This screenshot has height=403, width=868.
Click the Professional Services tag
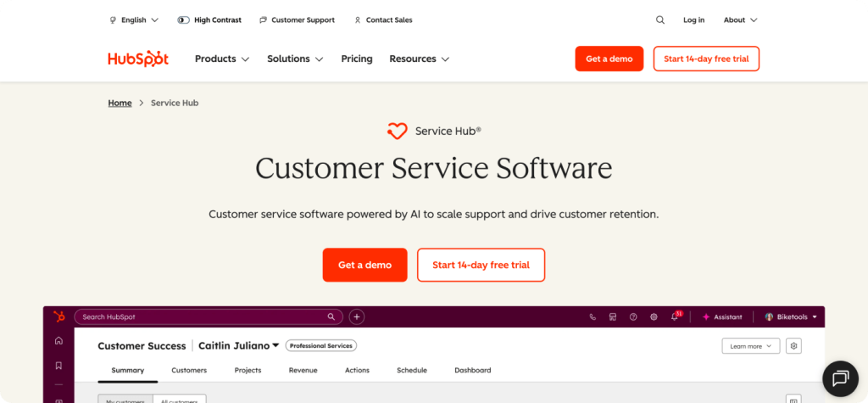321,346
